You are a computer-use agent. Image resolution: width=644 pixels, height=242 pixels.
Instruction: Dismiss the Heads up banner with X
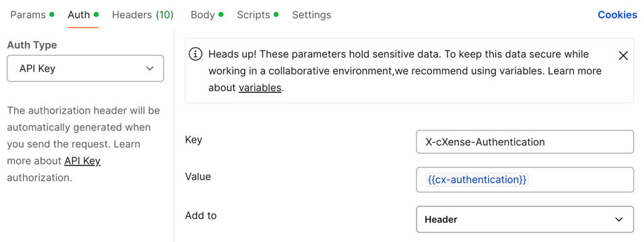coord(623,56)
